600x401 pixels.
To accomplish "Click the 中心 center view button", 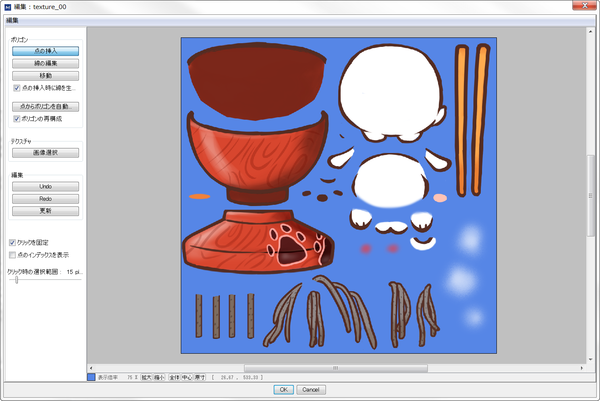I will click(x=187, y=377).
